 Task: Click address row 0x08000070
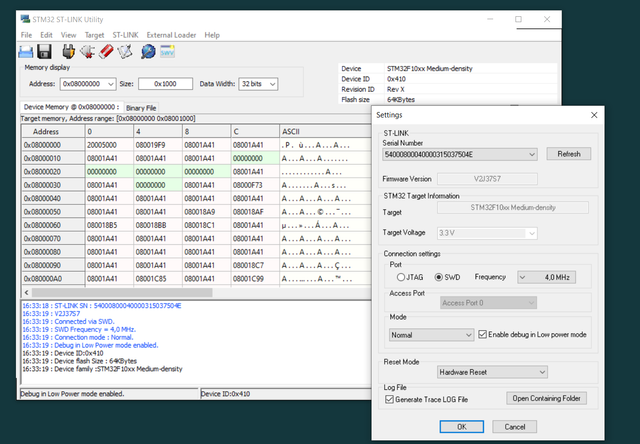(x=53, y=239)
